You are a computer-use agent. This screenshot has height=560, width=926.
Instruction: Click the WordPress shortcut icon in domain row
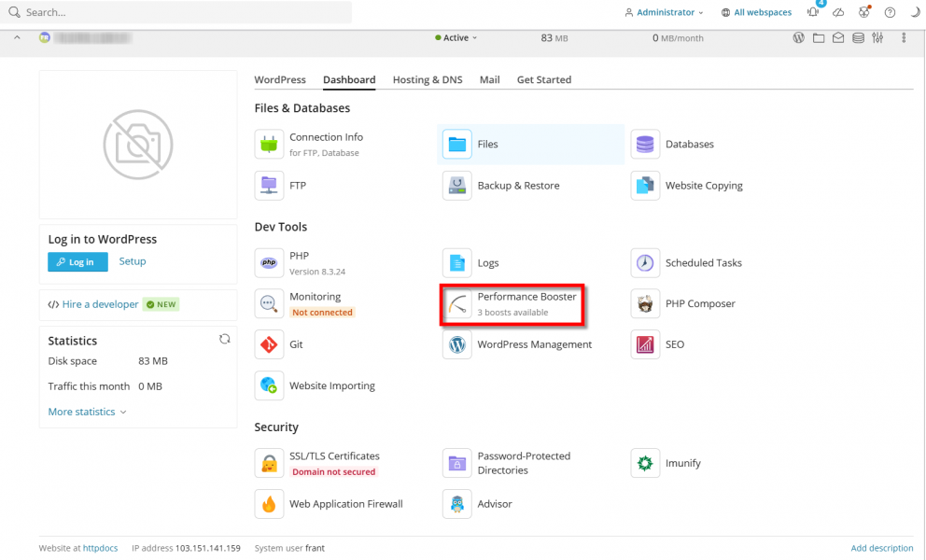798,38
